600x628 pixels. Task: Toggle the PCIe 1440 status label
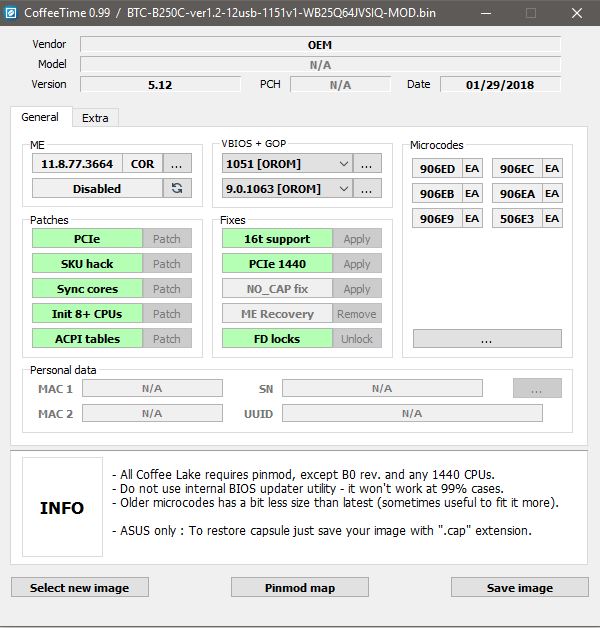277,264
